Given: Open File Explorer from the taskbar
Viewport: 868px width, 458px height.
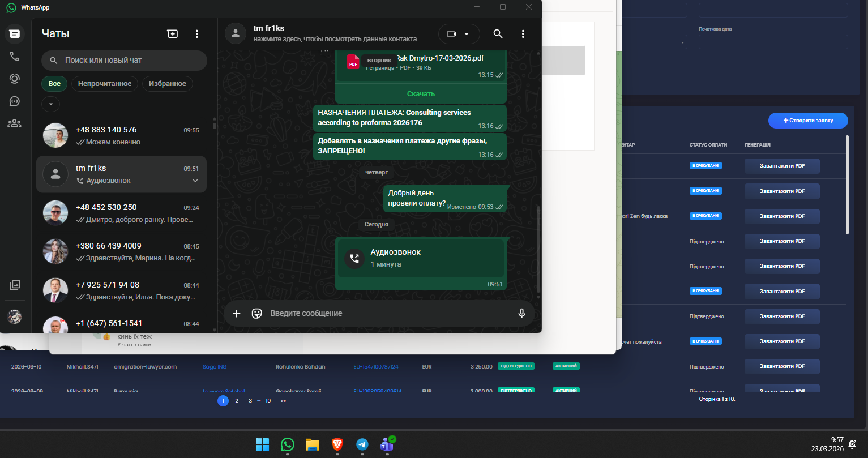Looking at the screenshot, I should click(x=313, y=445).
